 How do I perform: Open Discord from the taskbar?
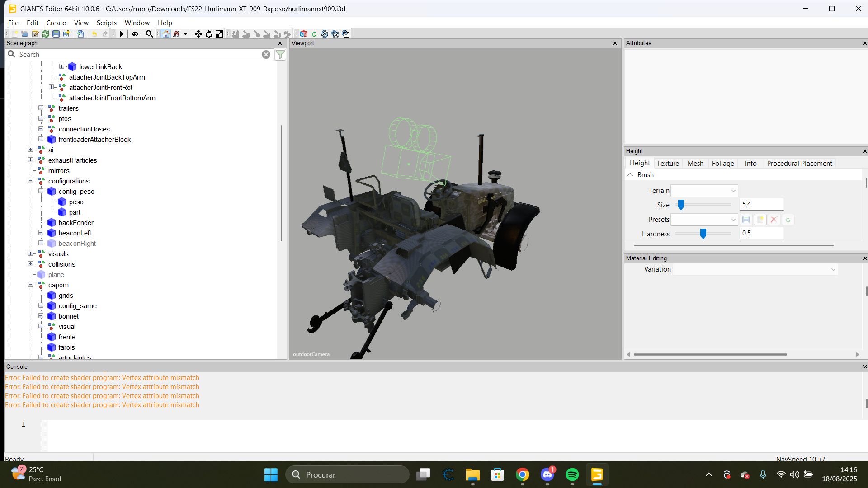(x=547, y=475)
